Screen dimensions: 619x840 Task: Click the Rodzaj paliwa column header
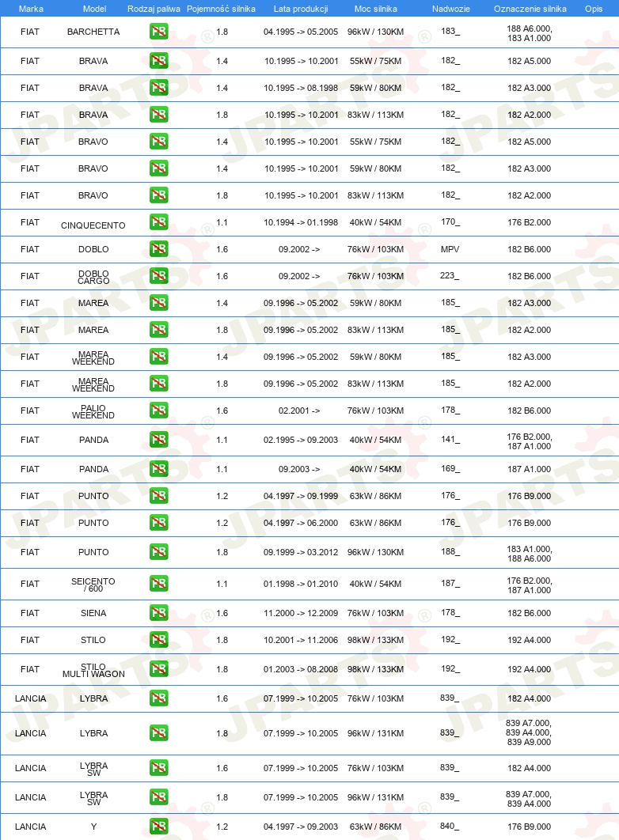154,9
